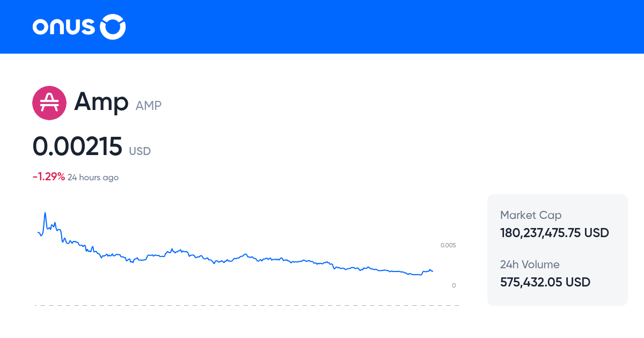
Task: Select the ONUS circular logo icon
Action: coord(112,26)
